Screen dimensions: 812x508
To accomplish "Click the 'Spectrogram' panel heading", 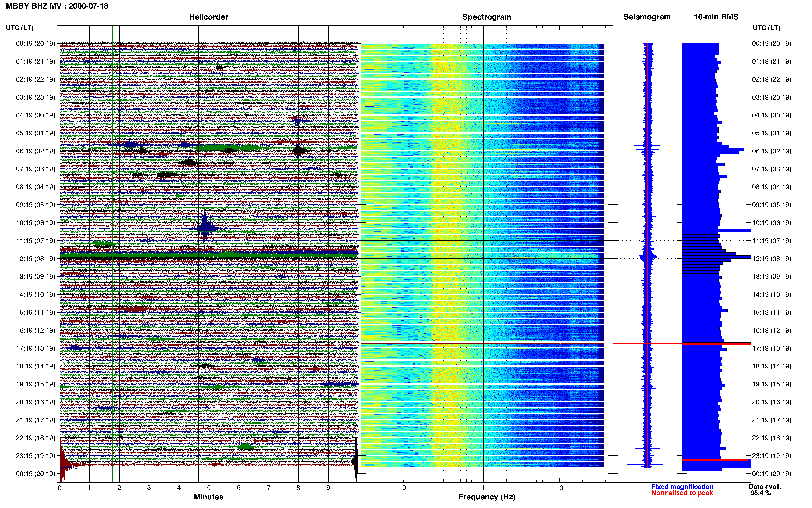I will pyautogui.click(x=487, y=17).
